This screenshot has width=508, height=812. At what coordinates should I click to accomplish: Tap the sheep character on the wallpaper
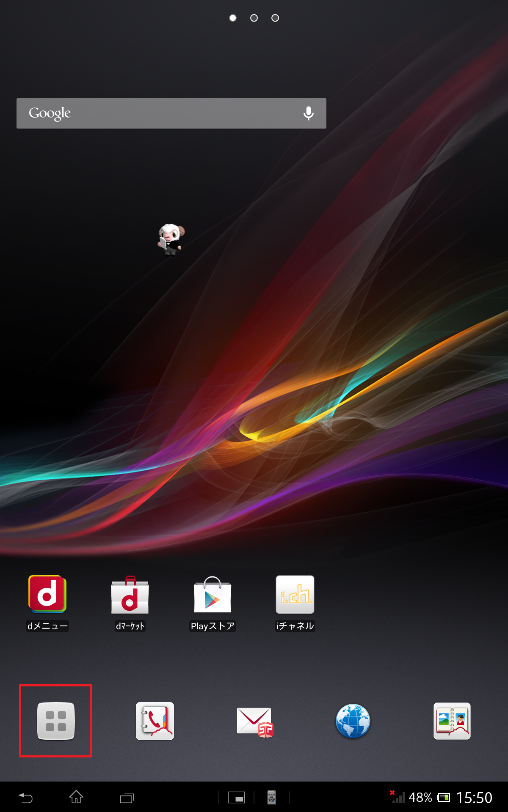[171, 239]
